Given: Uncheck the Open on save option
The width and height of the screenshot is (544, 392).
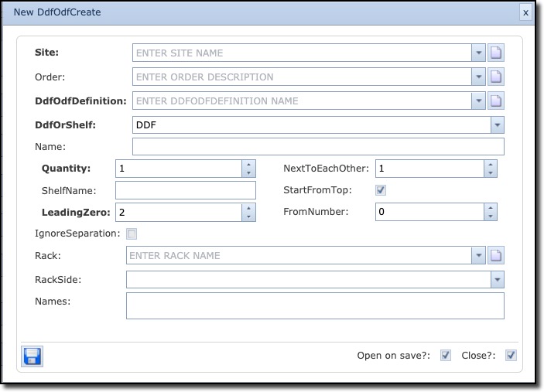Looking at the screenshot, I should [446, 356].
